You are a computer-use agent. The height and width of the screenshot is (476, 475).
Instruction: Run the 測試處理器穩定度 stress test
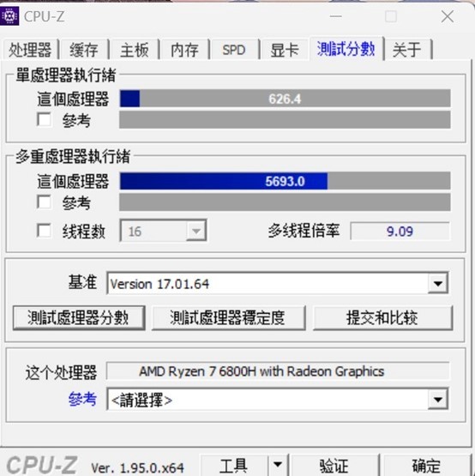tap(228, 318)
